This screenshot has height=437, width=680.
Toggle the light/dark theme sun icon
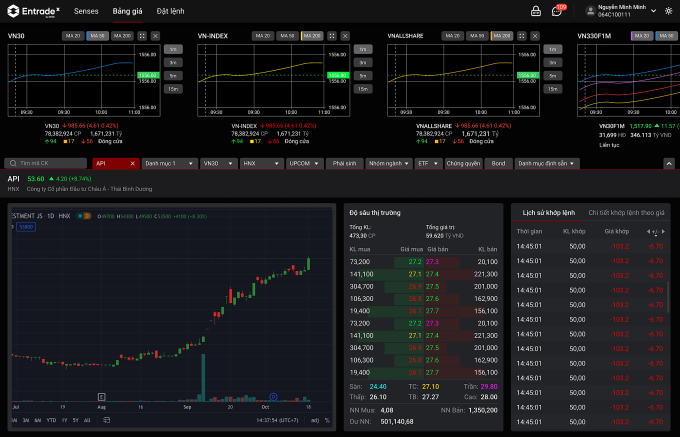point(668,11)
